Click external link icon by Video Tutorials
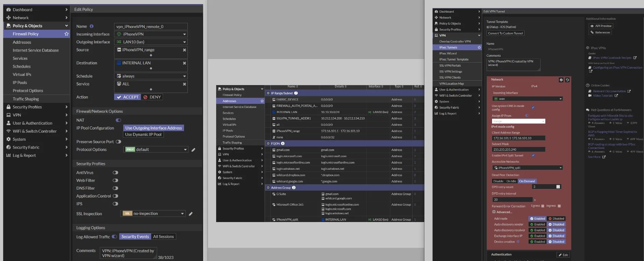 (x=616, y=96)
